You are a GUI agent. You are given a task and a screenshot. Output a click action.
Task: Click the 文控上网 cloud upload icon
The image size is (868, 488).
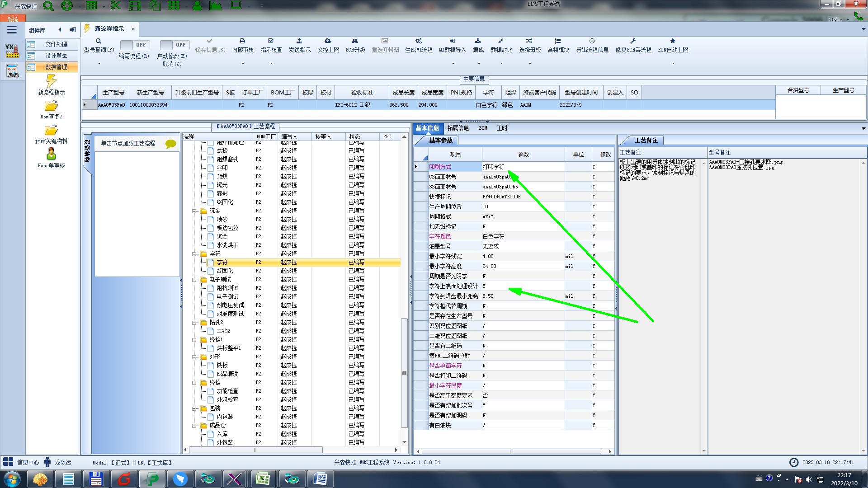tap(328, 41)
